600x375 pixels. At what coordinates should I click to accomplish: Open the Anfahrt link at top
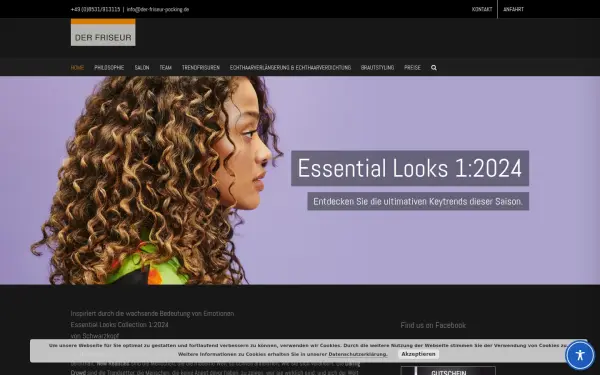click(513, 9)
